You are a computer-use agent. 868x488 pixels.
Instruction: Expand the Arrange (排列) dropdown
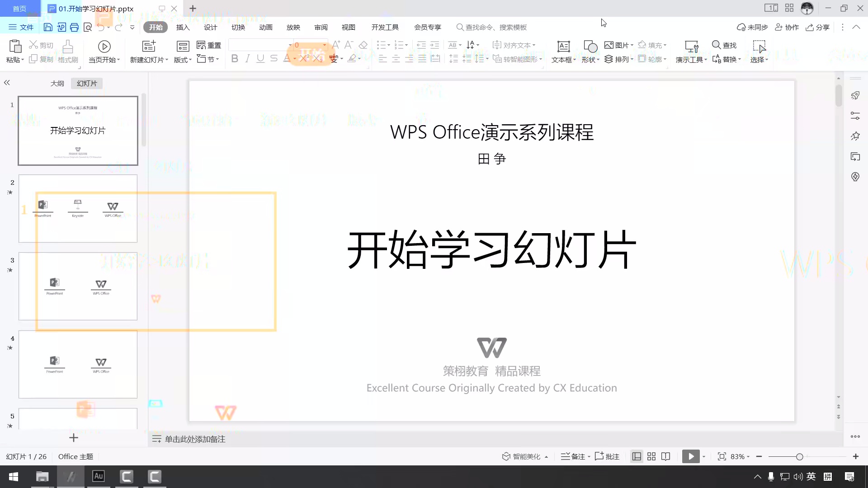632,59
